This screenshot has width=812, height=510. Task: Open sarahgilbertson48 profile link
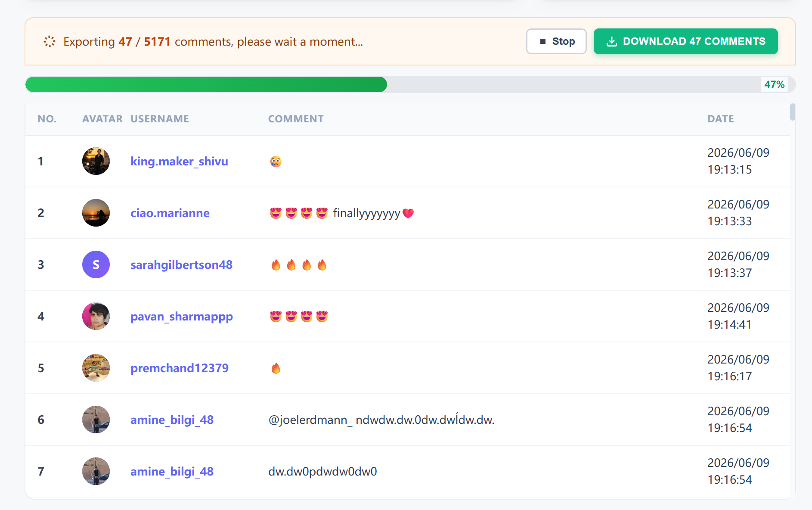[x=181, y=264]
